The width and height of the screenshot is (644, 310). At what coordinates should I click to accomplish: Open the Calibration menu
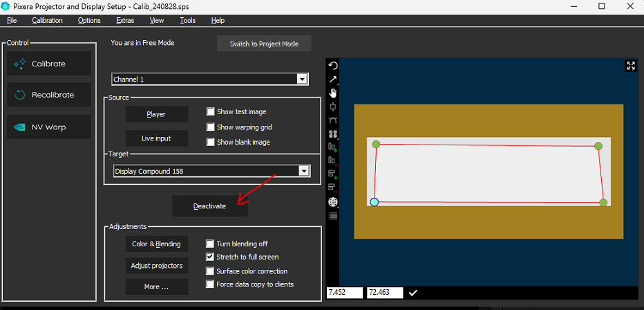pos(47,20)
